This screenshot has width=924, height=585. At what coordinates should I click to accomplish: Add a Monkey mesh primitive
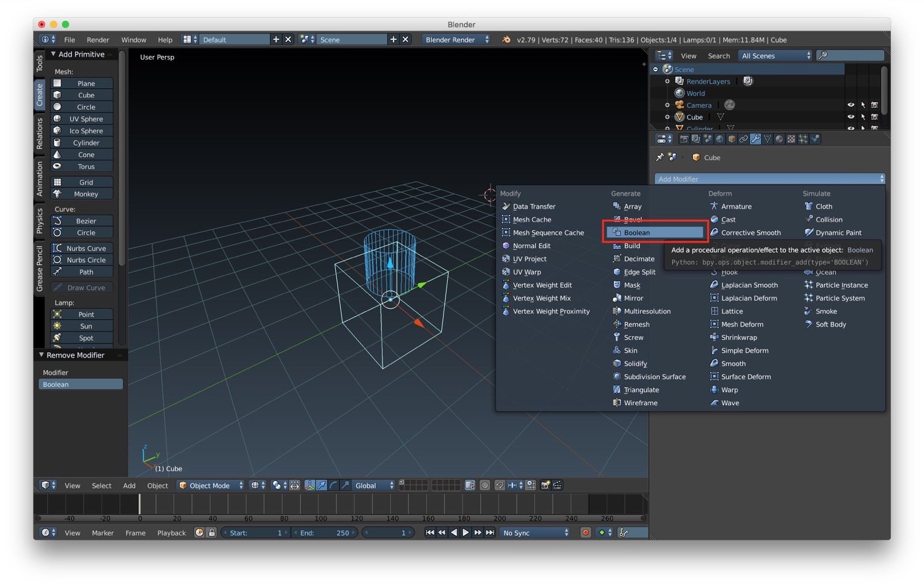click(81, 194)
